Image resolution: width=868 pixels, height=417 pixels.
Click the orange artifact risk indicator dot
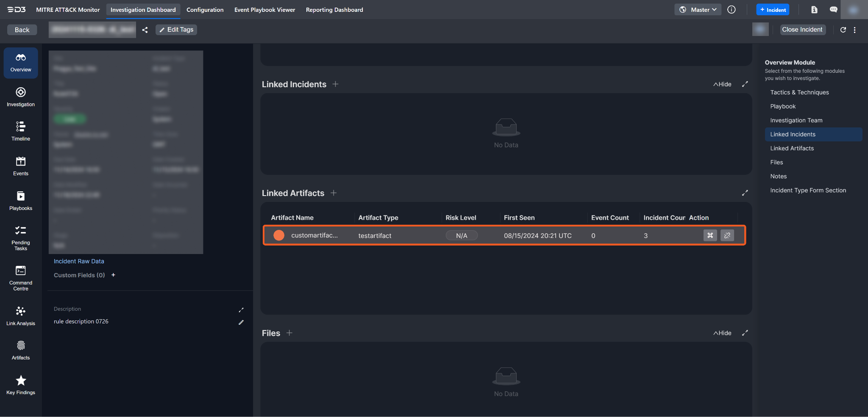point(279,235)
